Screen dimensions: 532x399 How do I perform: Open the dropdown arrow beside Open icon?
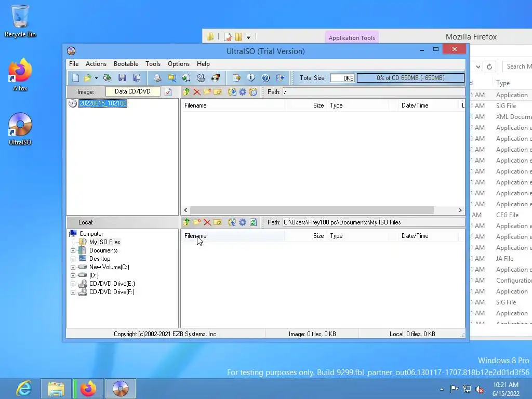pyautogui.click(x=96, y=78)
